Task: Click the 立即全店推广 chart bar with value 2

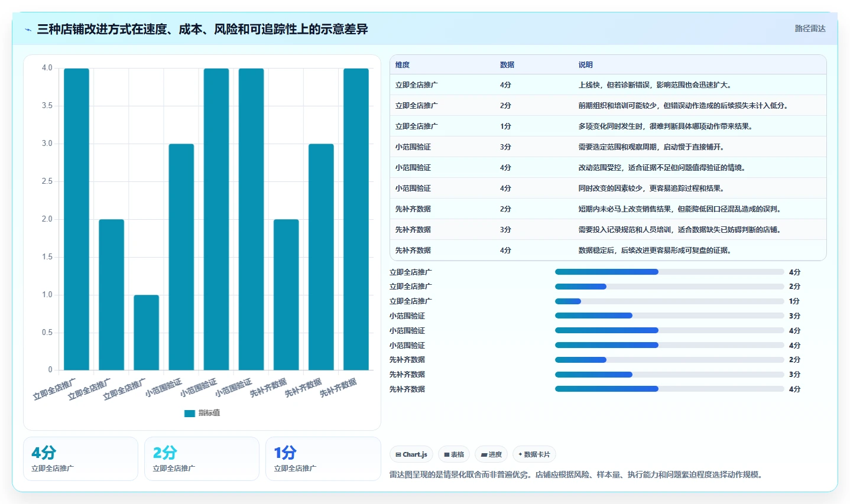Action: click(111, 295)
